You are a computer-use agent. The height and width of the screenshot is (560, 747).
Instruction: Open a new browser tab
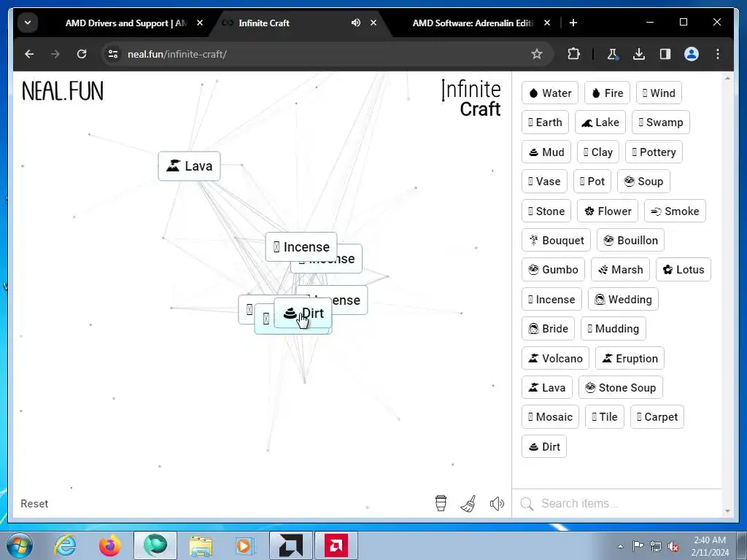click(x=573, y=23)
